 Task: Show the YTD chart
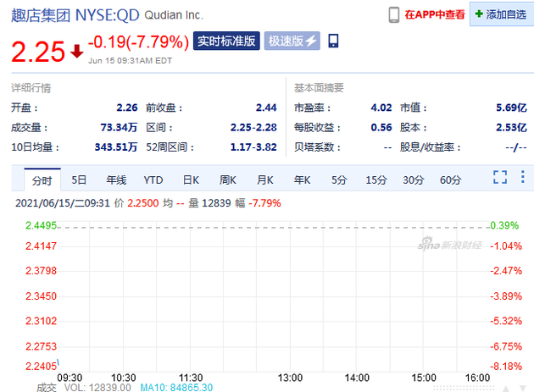coord(153,179)
